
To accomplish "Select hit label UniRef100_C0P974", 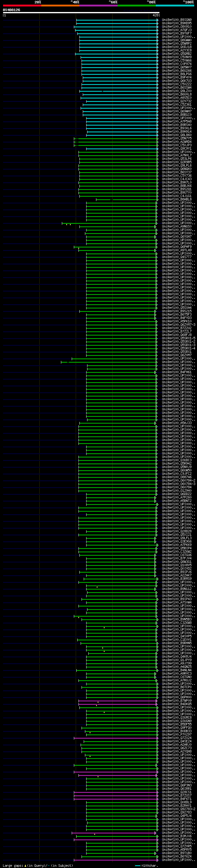I will pyautogui.click(x=177, y=64).
